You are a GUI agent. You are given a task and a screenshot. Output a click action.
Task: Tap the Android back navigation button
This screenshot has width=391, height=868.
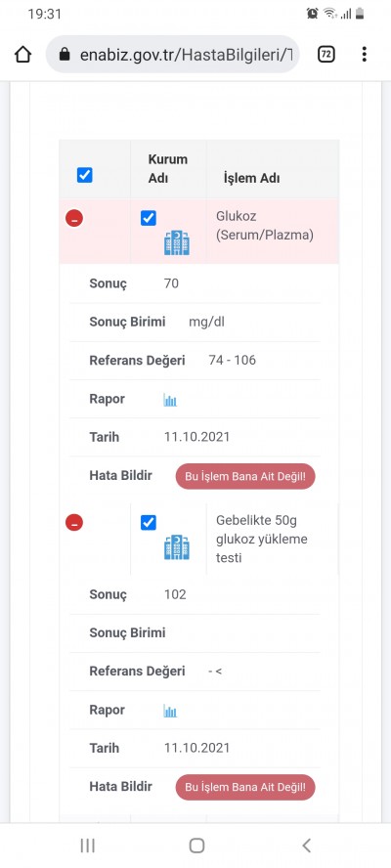coord(306,845)
